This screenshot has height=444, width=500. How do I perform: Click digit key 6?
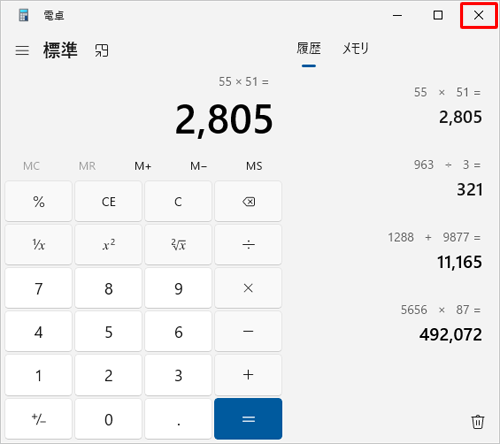coord(178,331)
